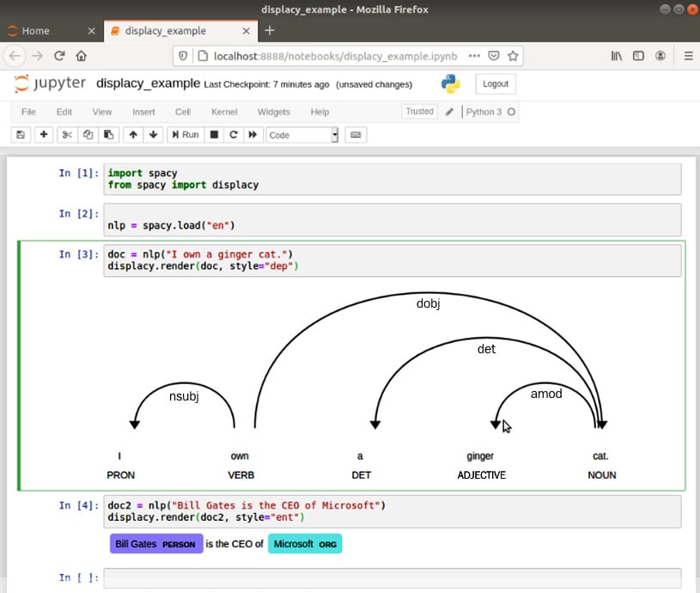Click into the Bill Gates code cell
Screen dimensions: 700x593
coord(393,511)
